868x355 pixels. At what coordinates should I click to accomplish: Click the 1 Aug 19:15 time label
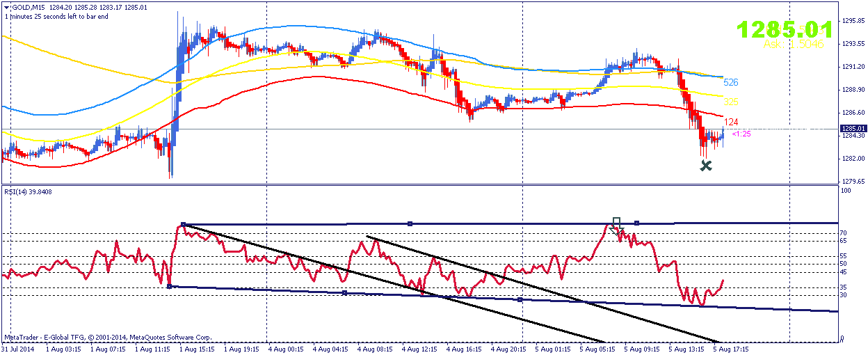(243, 349)
